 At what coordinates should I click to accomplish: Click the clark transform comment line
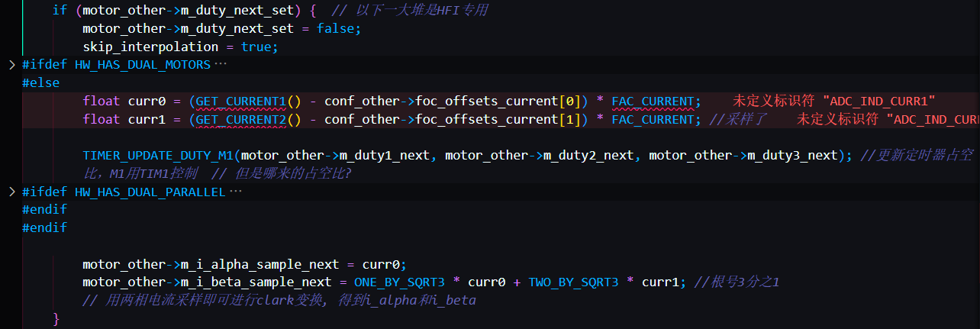tap(279, 301)
